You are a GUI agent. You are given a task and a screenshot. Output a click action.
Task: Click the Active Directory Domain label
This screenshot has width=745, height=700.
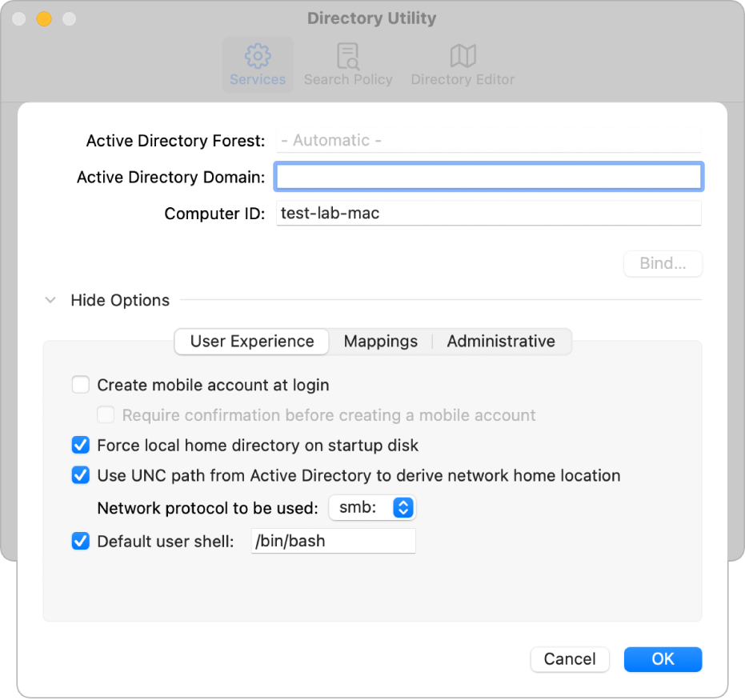coord(171,177)
